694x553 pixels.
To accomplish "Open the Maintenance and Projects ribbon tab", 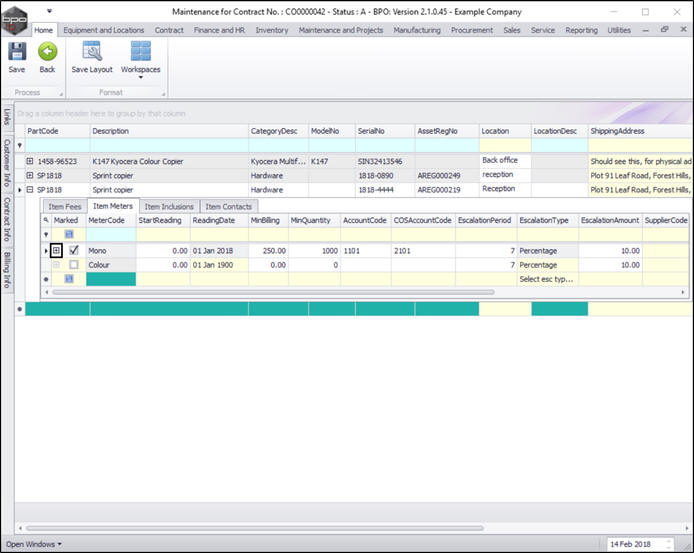I will click(x=341, y=30).
